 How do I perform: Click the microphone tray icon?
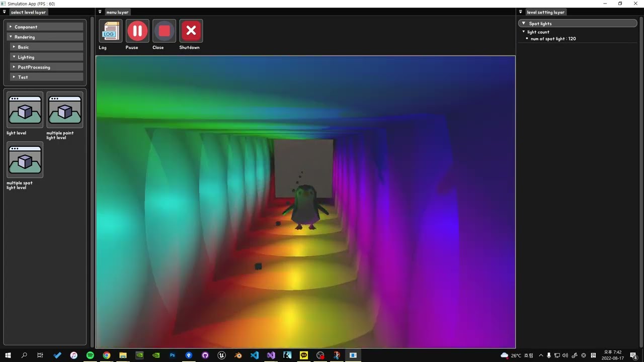[x=549, y=355]
